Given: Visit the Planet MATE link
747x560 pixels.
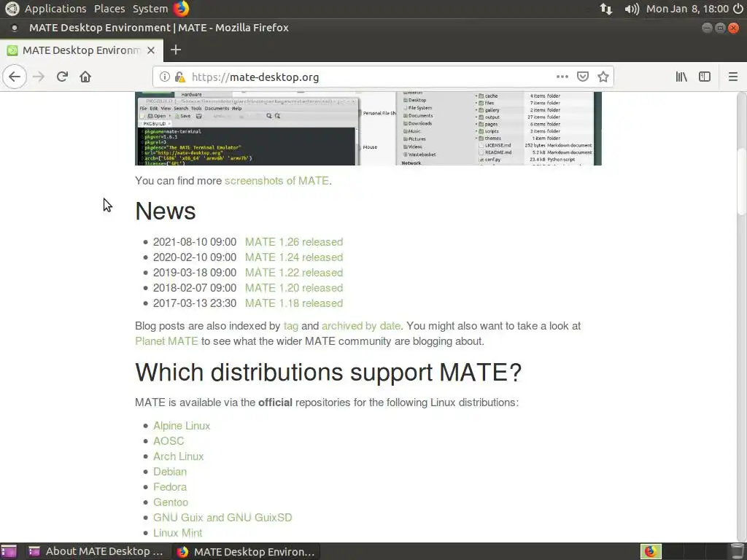Looking at the screenshot, I should [x=166, y=341].
